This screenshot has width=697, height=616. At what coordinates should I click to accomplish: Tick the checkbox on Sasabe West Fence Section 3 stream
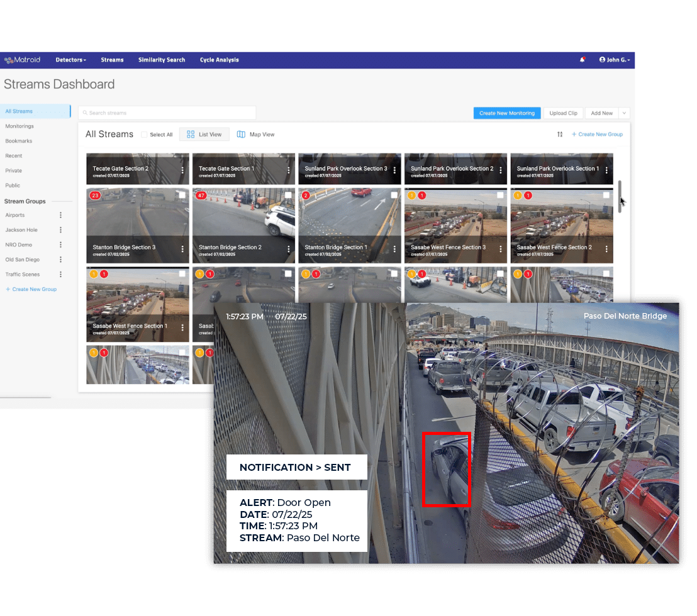coord(500,195)
